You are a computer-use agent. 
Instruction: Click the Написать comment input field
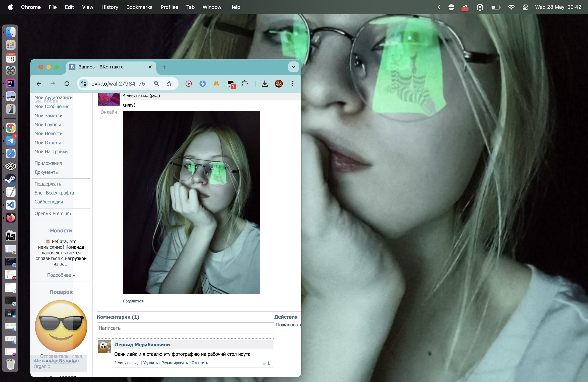(185, 328)
